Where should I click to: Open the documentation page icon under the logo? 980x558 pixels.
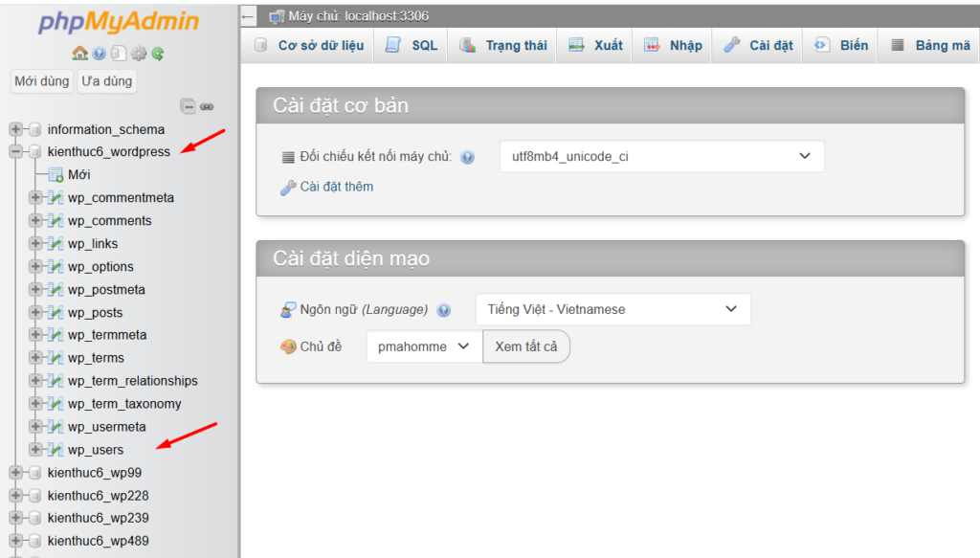[x=118, y=54]
